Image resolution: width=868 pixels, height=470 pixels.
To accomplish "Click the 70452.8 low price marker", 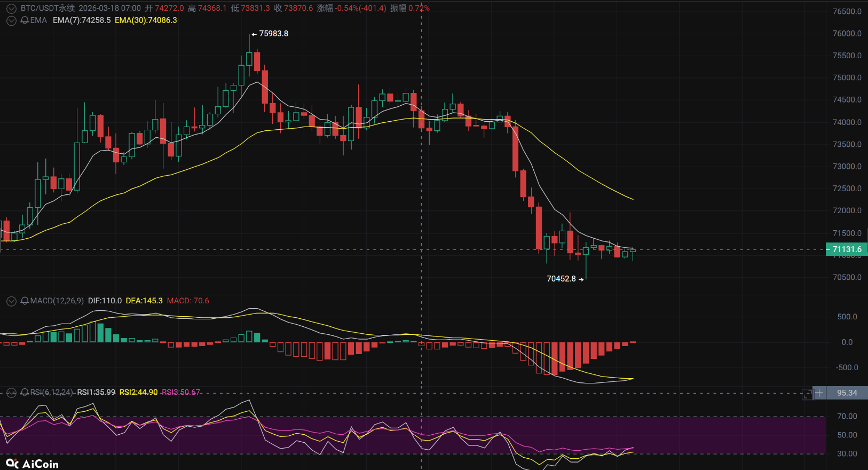I will pos(562,279).
